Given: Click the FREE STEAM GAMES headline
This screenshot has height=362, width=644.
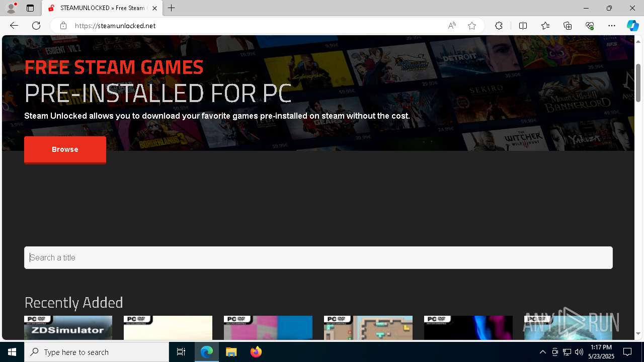Looking at the screenshot, I should coord(114,67).
